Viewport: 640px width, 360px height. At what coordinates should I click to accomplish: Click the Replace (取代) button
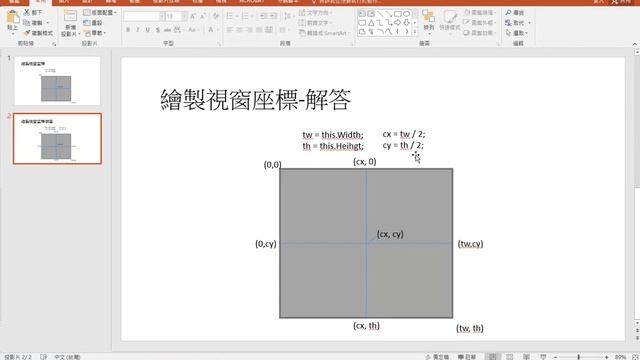pos(518,23)
